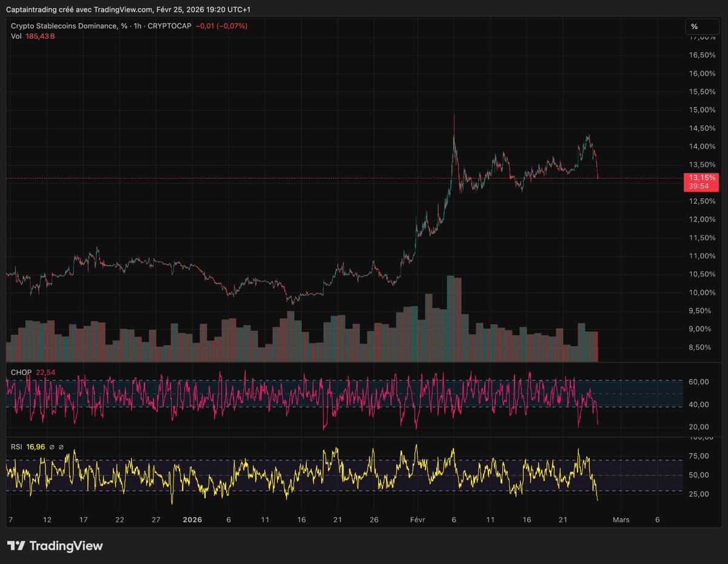Click the RSI scale value 75,00

tap(700, 456)
